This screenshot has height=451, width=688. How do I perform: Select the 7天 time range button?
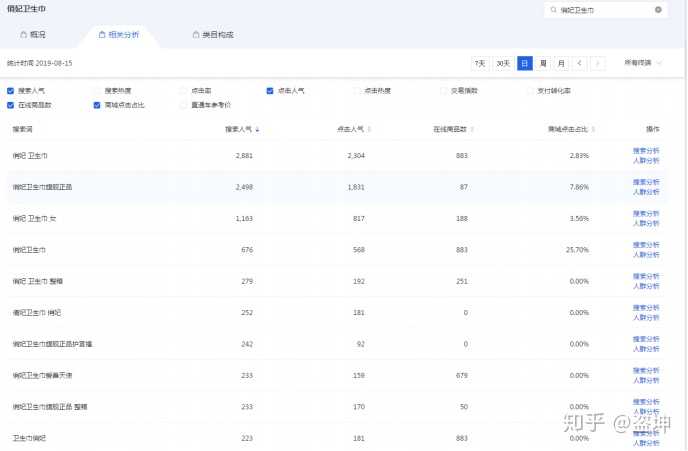click(480, 63)
